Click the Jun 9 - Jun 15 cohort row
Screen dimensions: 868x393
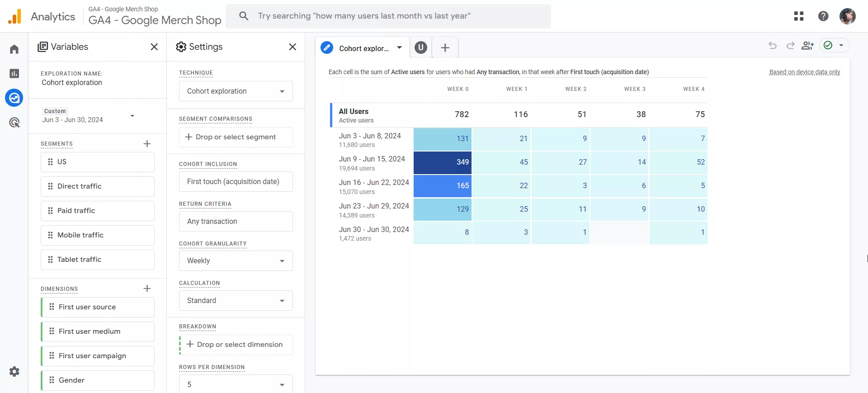pyautogui.click(x=372, y=163)
